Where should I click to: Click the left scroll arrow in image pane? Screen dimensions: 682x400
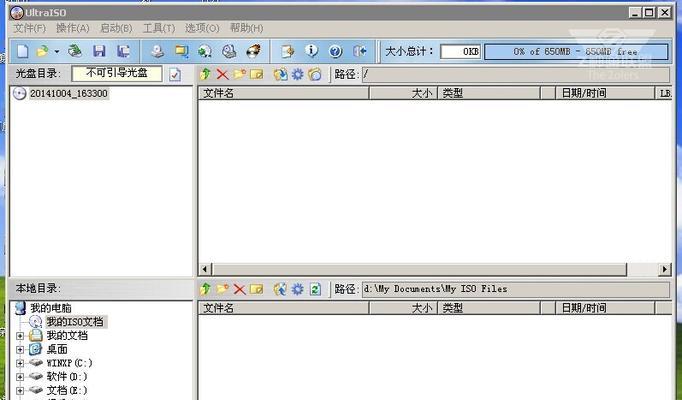pos(205,270)
